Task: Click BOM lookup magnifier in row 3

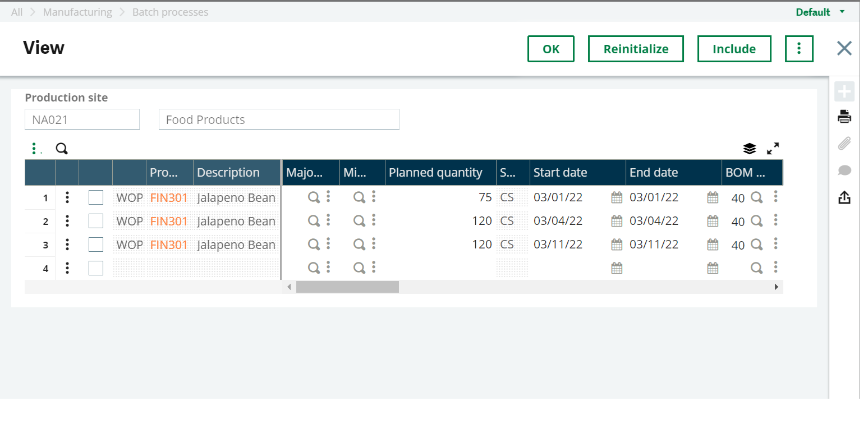Action: pos(757,245)
